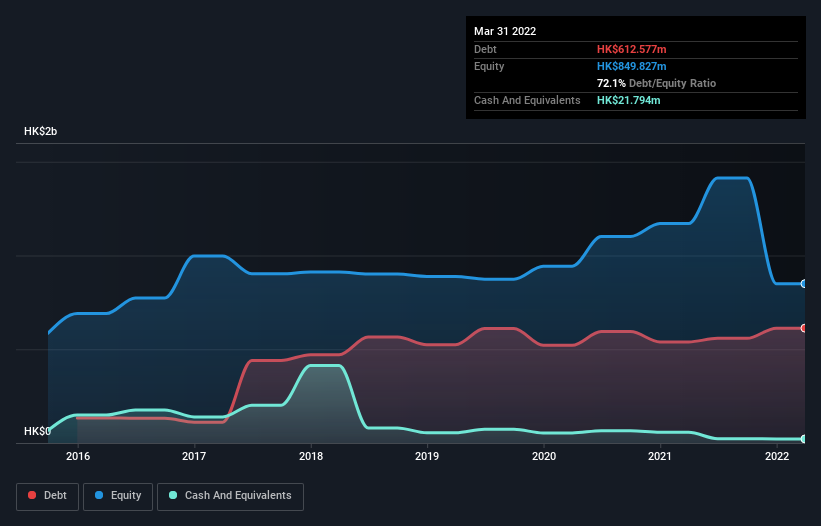821x526 pixels.
Task: Click the HK$0 y-axis label
Action: coord(37,431)
